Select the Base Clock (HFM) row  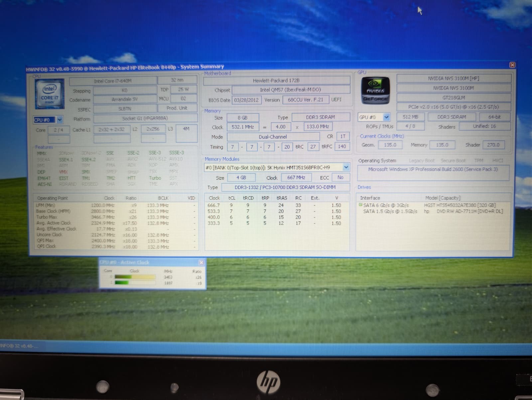coord(116,211)
